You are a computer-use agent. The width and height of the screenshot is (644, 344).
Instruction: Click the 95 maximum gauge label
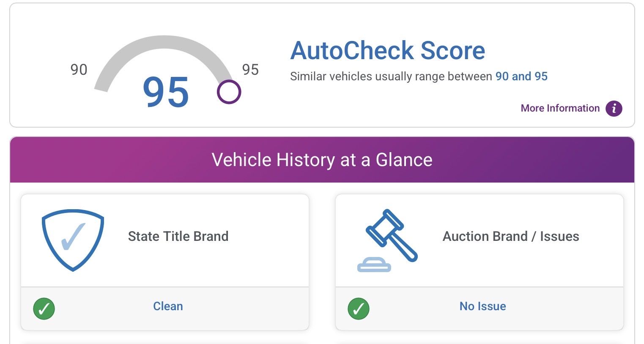click(250, 70)
